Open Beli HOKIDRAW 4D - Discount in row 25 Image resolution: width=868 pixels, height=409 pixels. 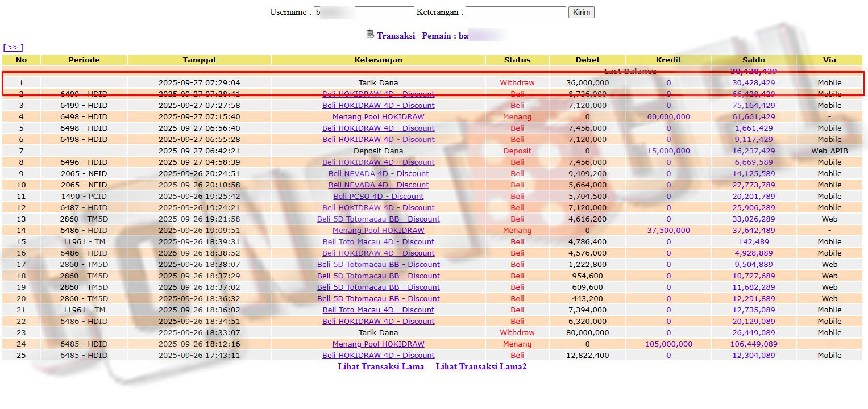[x=378, y=355]
